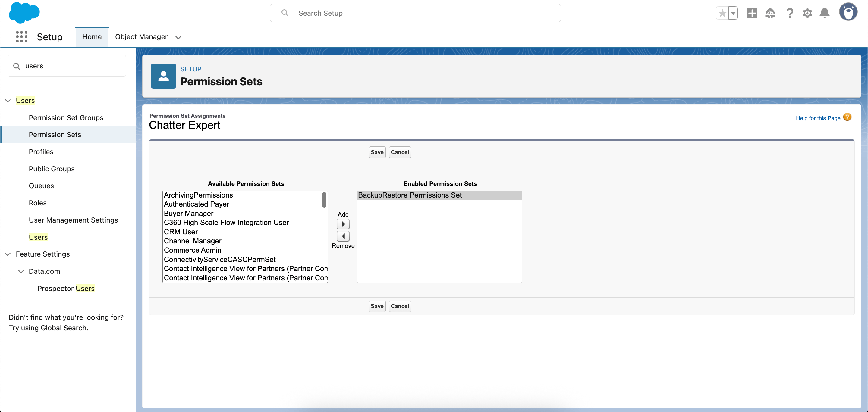Collapse the Data.com tree node

pos(21,271)
